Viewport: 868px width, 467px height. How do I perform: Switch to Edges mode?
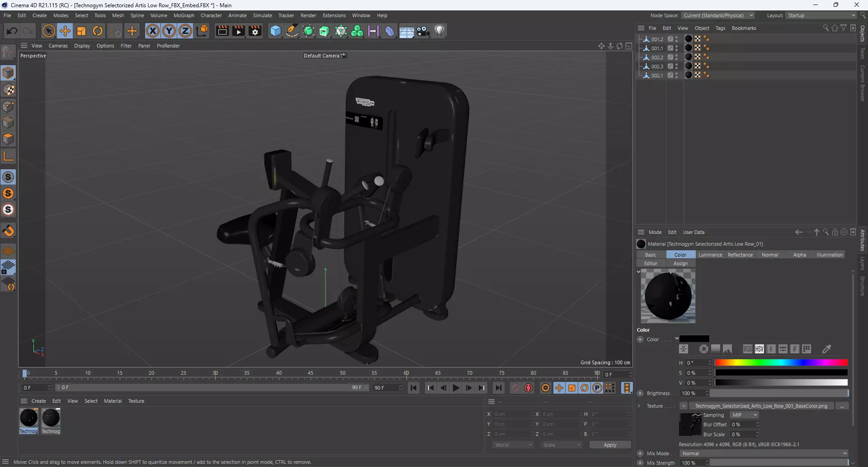pos(9,123)
